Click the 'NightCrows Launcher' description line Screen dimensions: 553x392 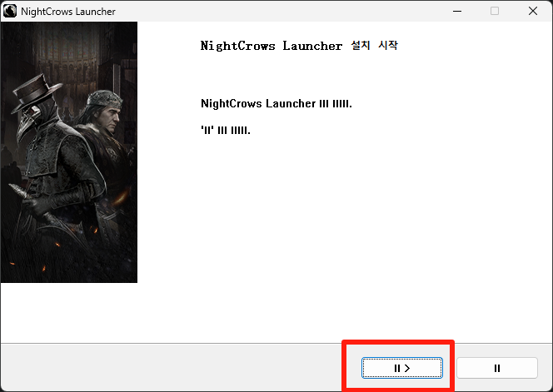(x=276, y=104)
